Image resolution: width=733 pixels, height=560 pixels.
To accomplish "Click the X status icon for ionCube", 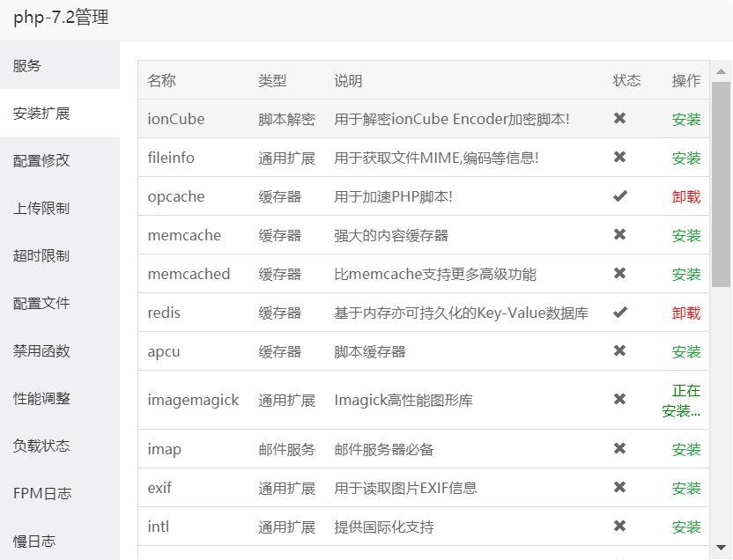I will pyautogui.click(x=619, y=118).
